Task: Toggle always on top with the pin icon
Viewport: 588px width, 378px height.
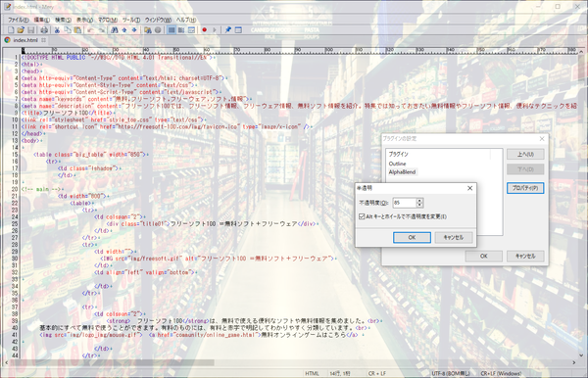Action: pos(228,30)
